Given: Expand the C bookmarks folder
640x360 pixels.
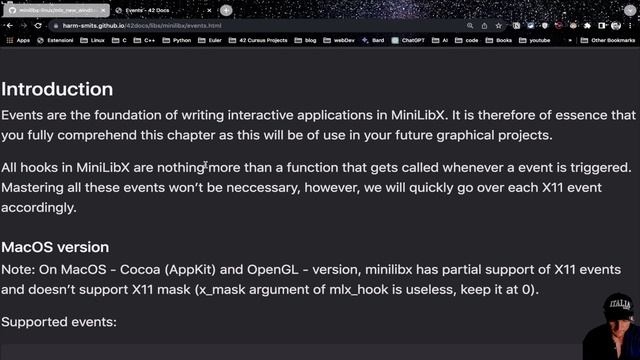Looking at the screenshot, I should coord(119,40).
